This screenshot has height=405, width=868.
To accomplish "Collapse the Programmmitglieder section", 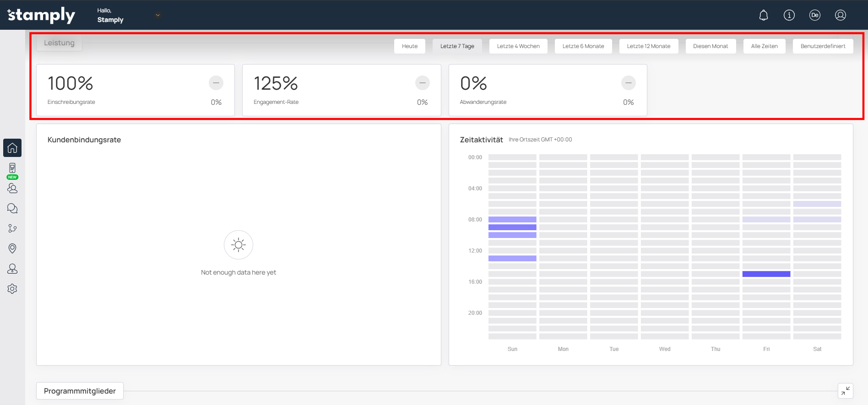I will pyautogui.click(x=845, y=390).
